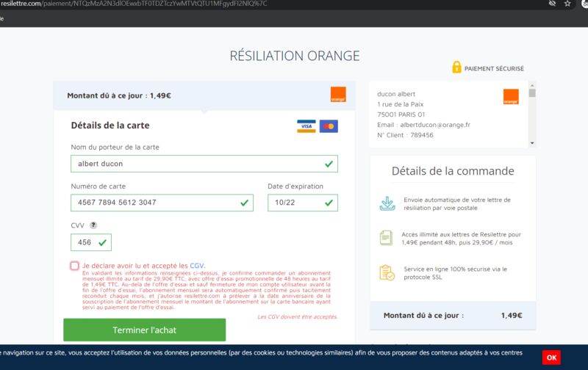Click the '75001 PARIS 01' line

[401, 115]
